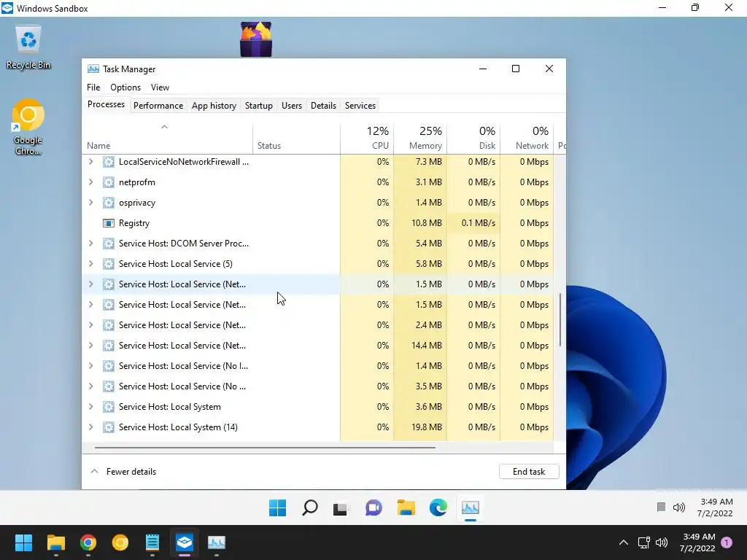Open the Options menu

[125, 87]
